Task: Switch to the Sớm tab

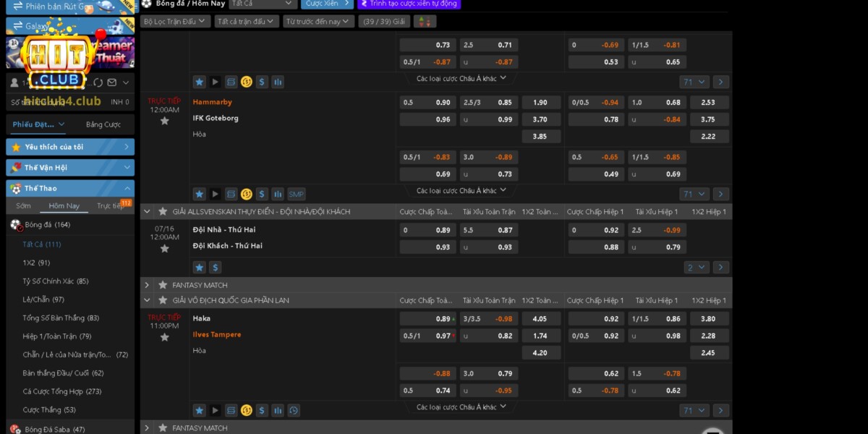Action: 24,206
